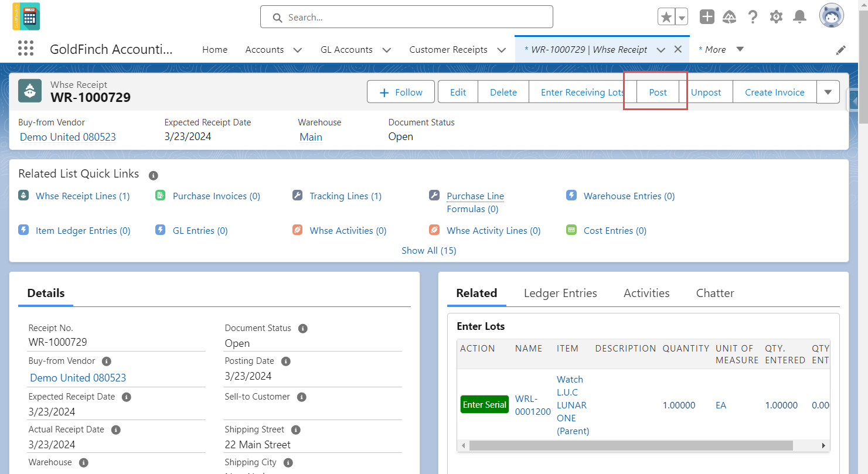Open the Accounts nav tab
Image resolution: width=868 pixels, height=474 pixels.
tap(264, 50)
